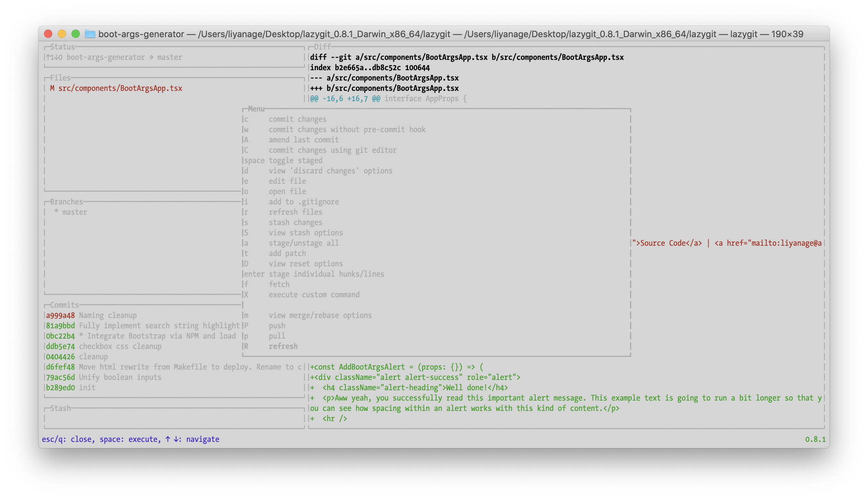Viewport: 868px width, 499px height.
Task: Focus the Files panel title
Action: [x=60, y=78]
